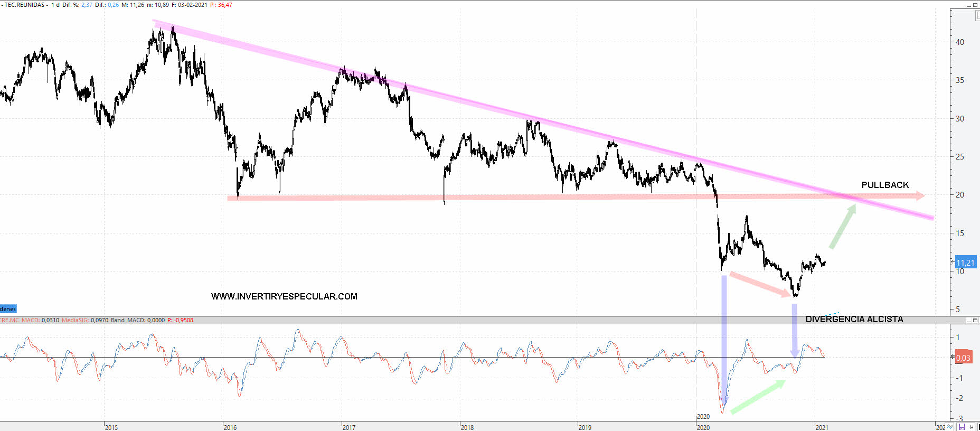Maximize the main price chart panel

point(975,5)
